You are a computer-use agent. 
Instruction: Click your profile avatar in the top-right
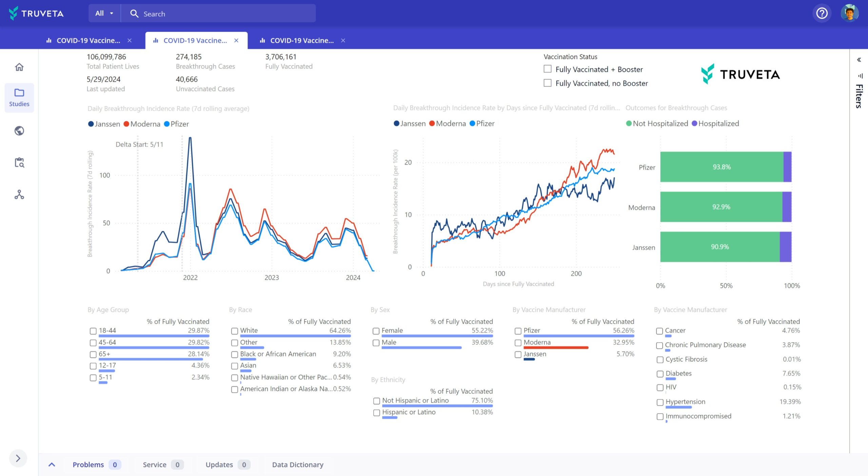(850, 13)
